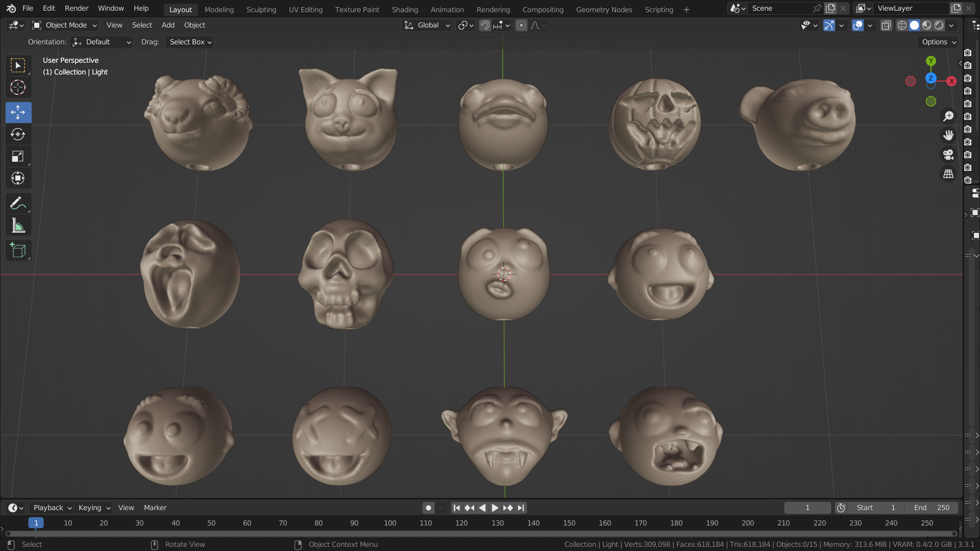Select the Measure tool
980x551 pixels.
(18, 226)
